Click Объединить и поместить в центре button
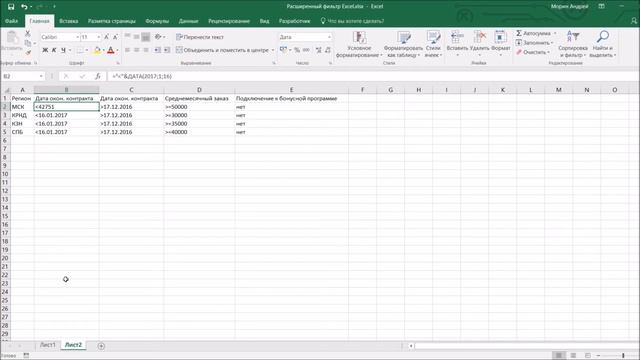Image resolution: width=640 pixels, height=360 pixels. 222,50
